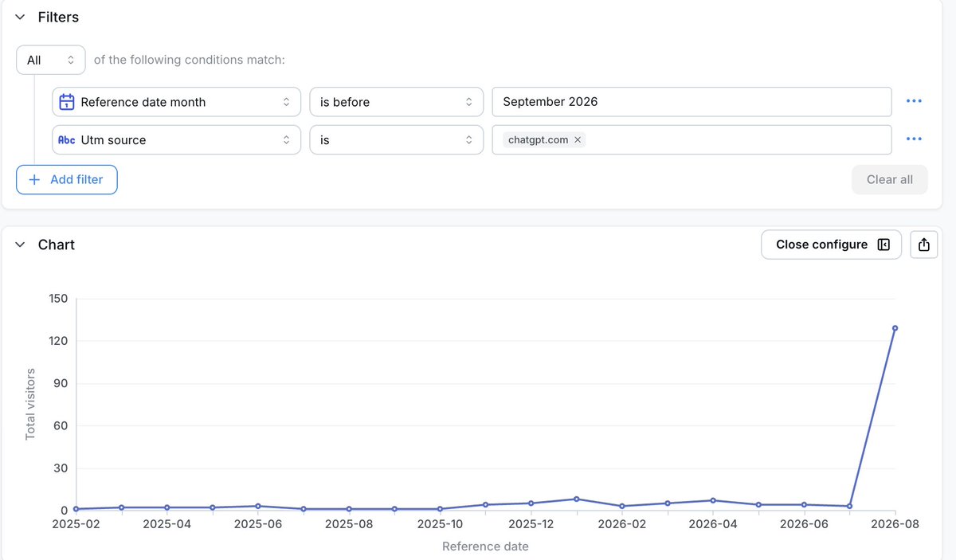Click the 150 y-axis label

(58, 299)
